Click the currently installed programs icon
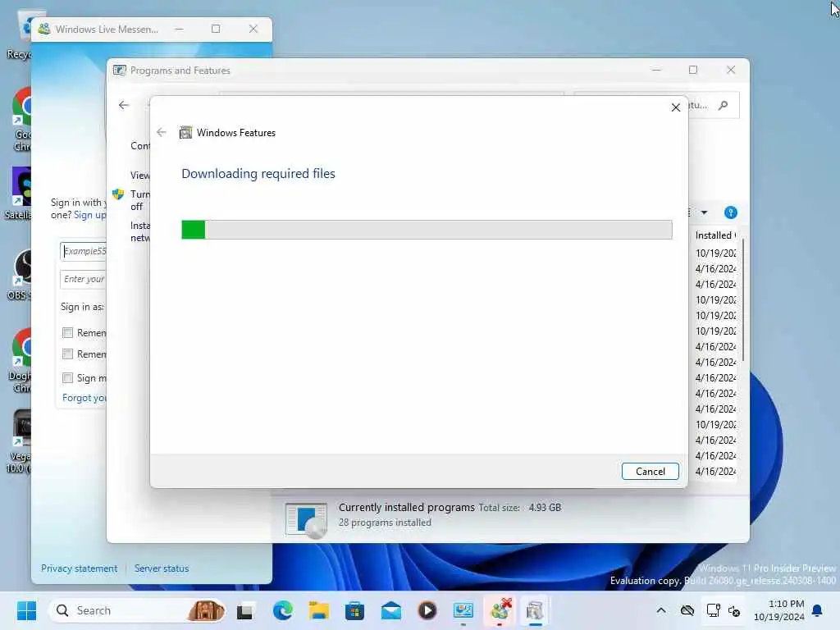 306,519
